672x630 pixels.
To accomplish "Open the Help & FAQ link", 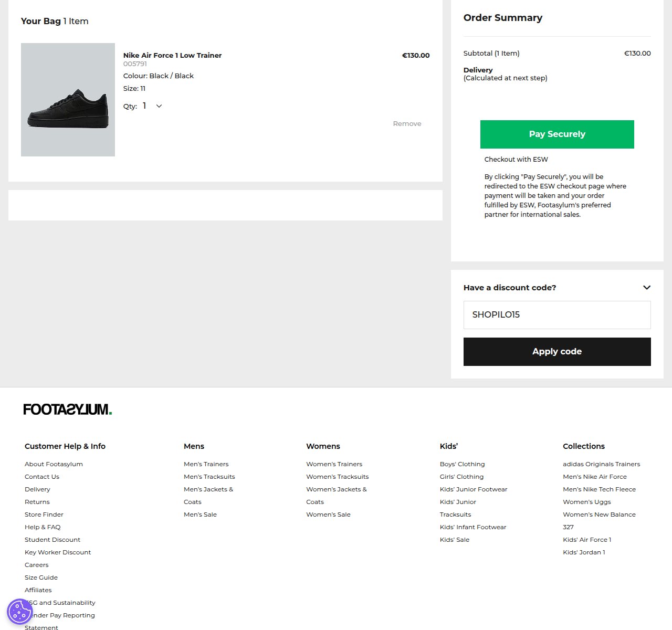I will pos(43,527).
